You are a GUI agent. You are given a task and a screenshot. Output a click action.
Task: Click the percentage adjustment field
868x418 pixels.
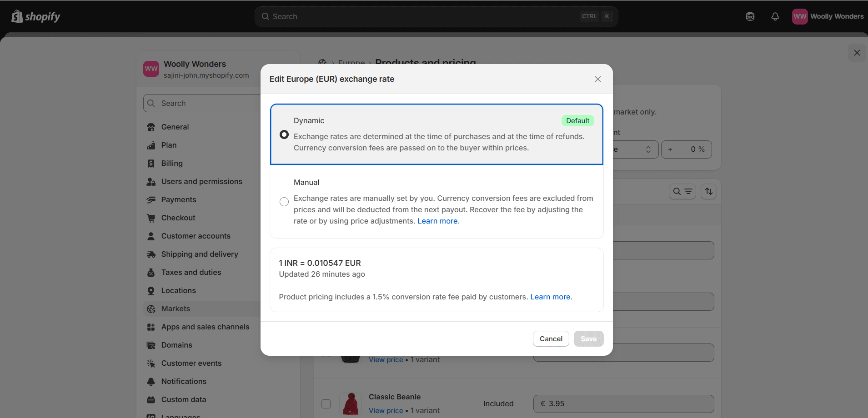tap(686, 149)
